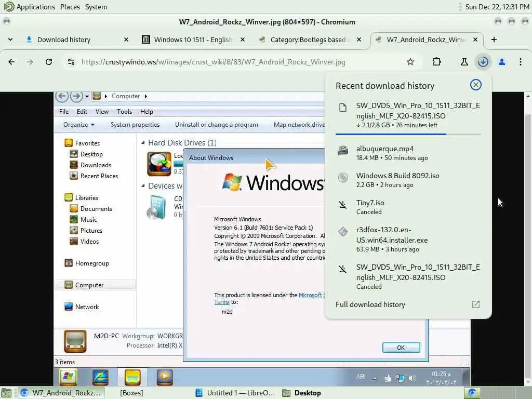This screenshot has width=532, height=399.
Task: Close the W7_Android_Rockz_Winver tab
Action: [x=475, y=39]
